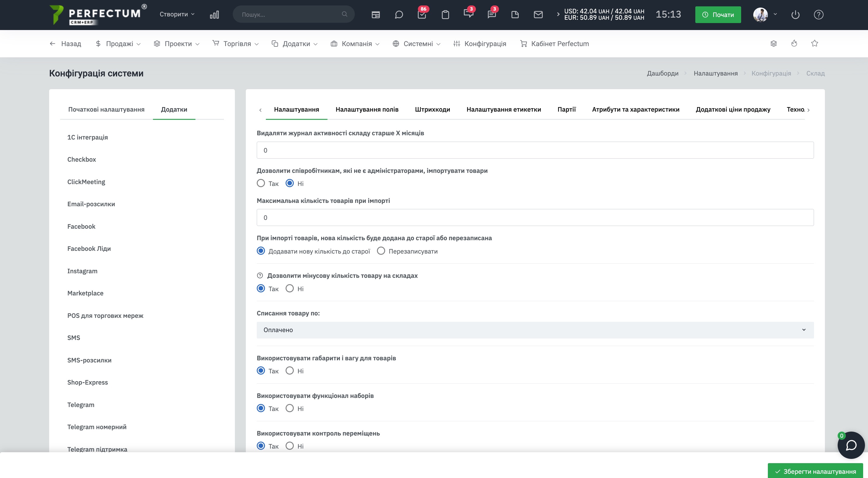Viewport: 868px width, 478px height.
Task: Expand the 'Торгівля' navigation menu
Action: pyautogui.click(x=236, y=43)
